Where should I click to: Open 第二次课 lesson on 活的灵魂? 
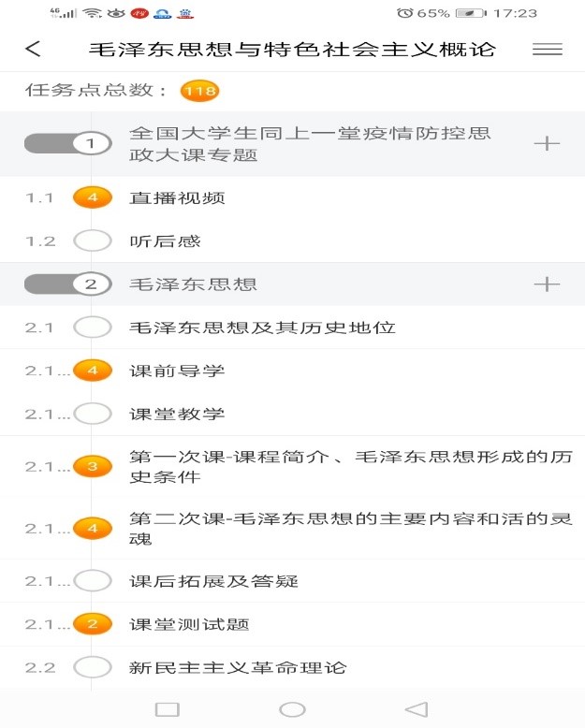pos(292,529)
